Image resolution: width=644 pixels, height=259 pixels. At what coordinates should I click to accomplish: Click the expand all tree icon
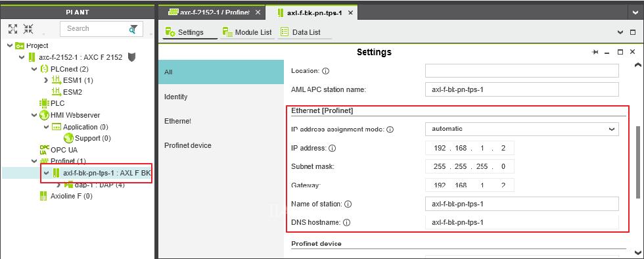tap(12, 29)
